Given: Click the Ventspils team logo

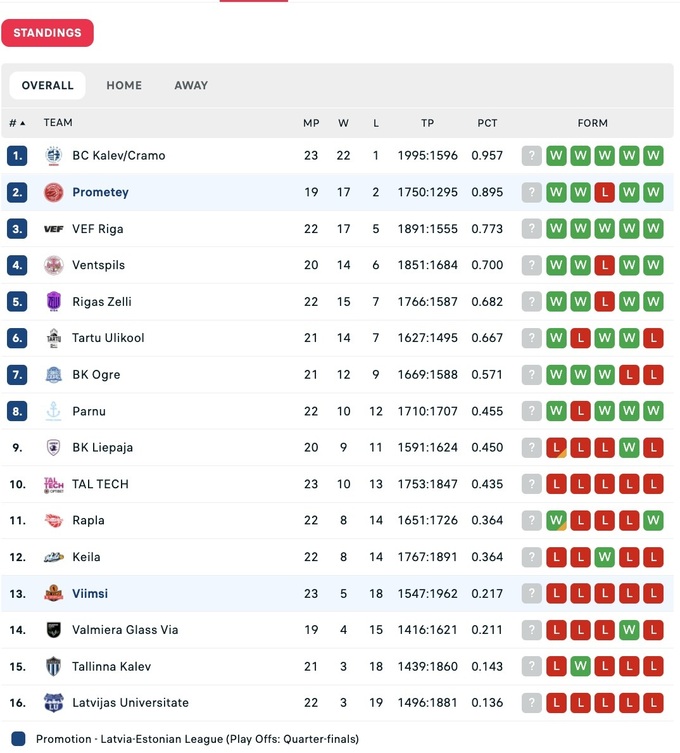Looking at the screenshot, I should click(x=53, y=265).
